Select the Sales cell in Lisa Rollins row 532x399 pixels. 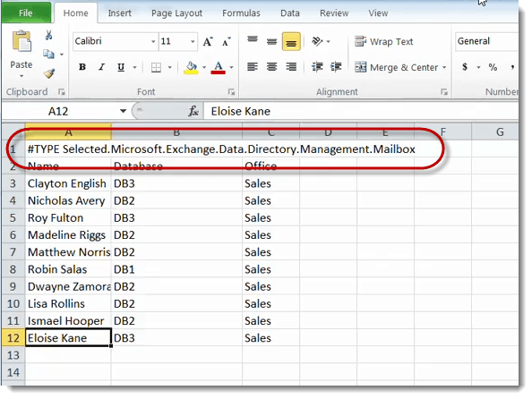pyautogui.click(x=271, y=303)
